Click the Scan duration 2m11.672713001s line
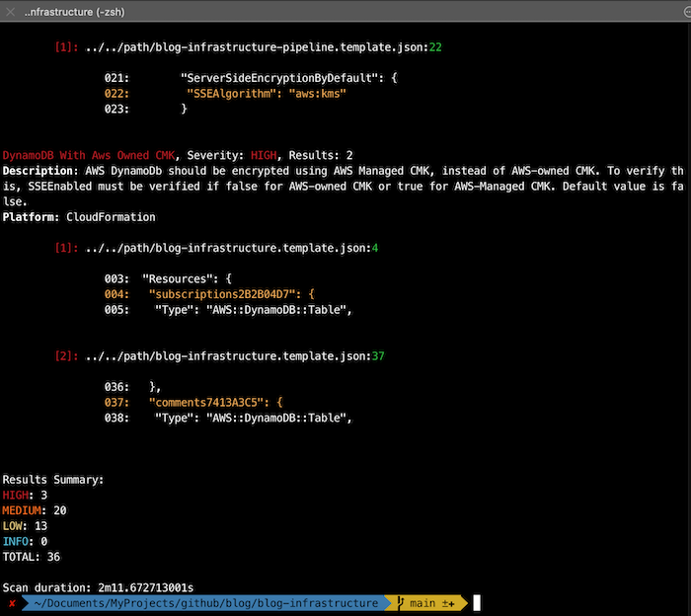The image size is (691, 616). [98, 587]
